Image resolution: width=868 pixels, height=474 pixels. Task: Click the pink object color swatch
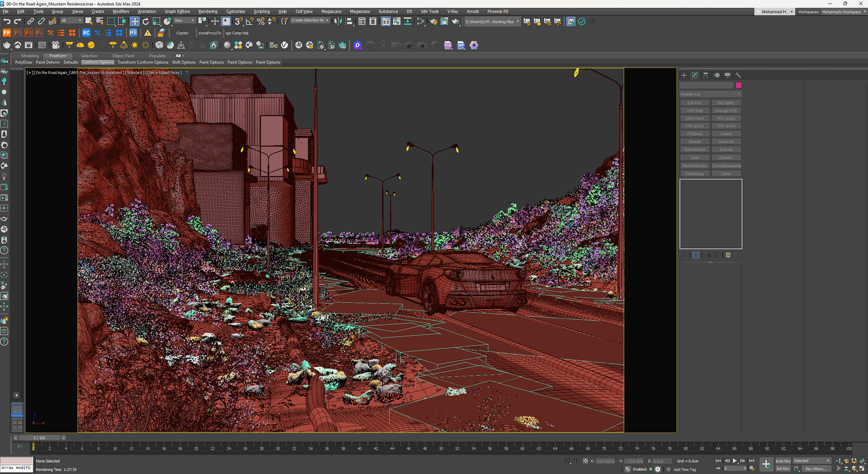[739, 85]
